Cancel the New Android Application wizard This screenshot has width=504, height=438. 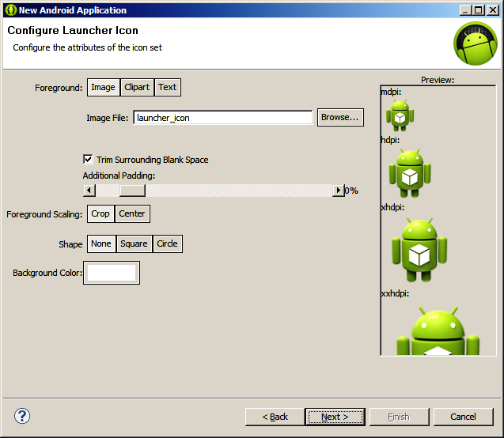(463, 417)
